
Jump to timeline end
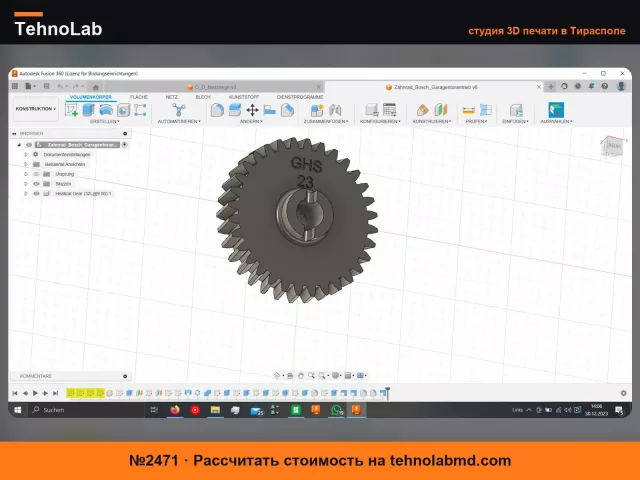pos(56,393)
